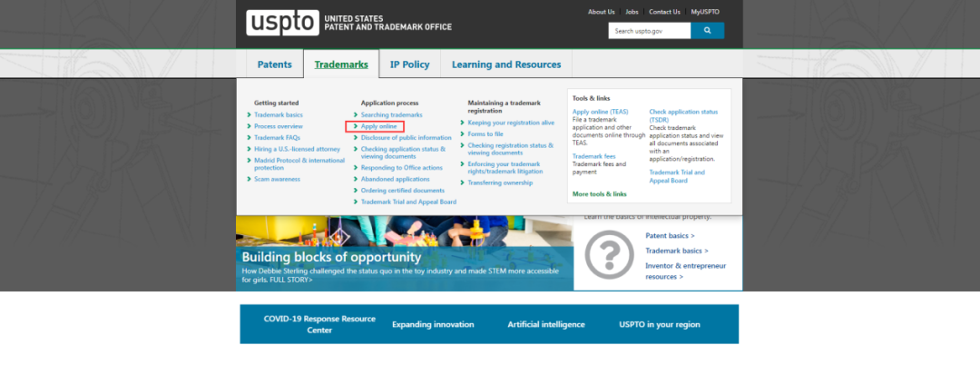The image size is (980, 365).
Task: Open the Trademark basics link under Getting started
Action: [x=279, y=115]
